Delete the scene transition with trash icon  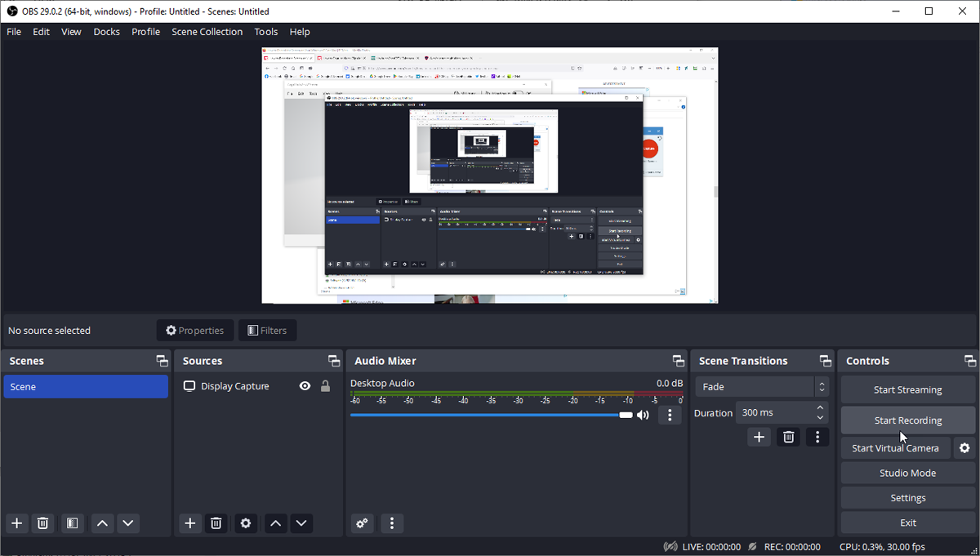point(788,437)
